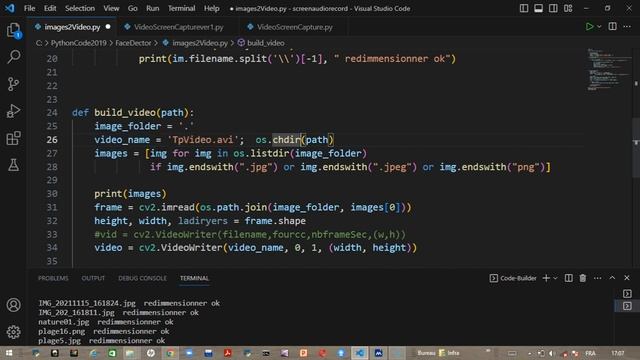Open the Chrome icon in the taskbar
Screen dimensions: 640x360
(x=170, y=353)
